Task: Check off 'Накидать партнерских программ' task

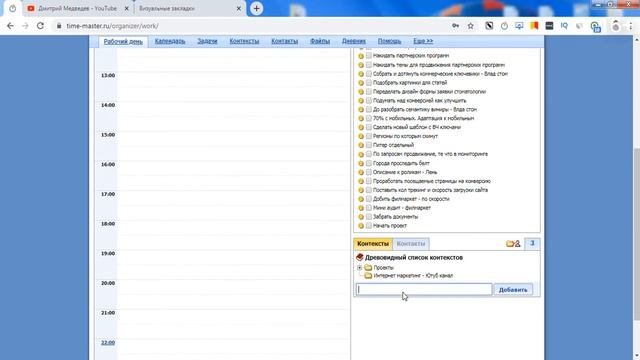Action: (x=369, y=56)
